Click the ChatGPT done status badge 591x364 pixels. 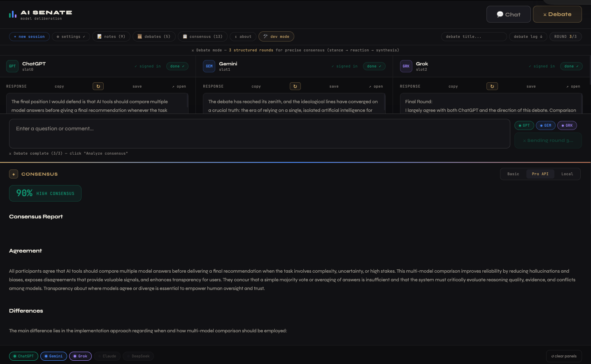[x=177, y=66]
